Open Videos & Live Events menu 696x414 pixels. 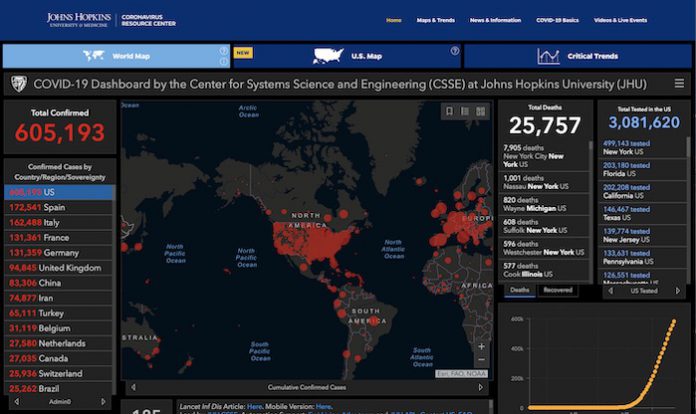point(620,20)
